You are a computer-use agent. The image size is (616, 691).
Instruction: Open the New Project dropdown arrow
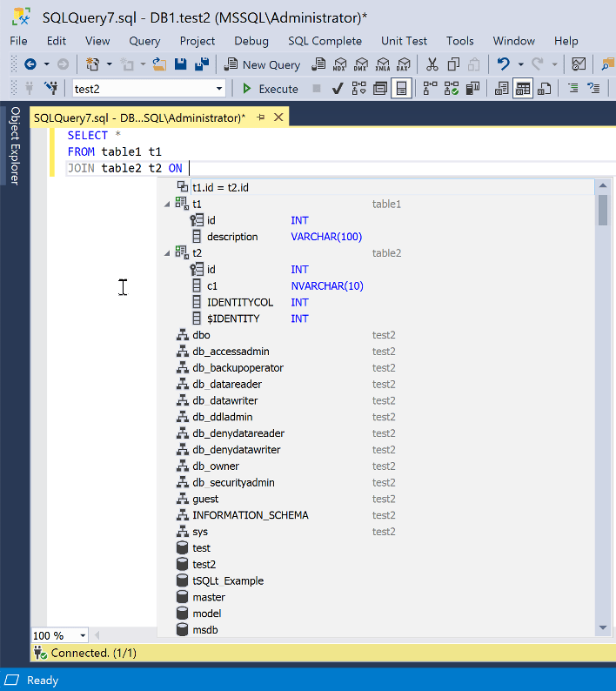(110, 64)
